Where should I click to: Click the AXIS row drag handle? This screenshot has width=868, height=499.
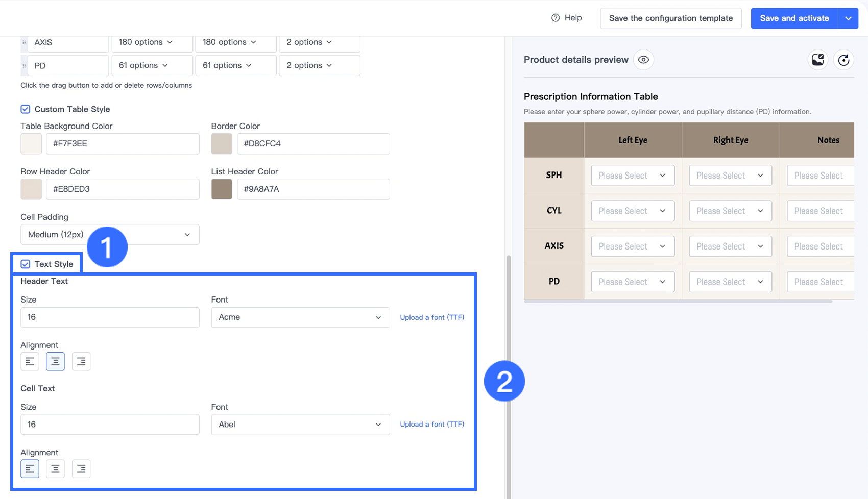point(24,42)
